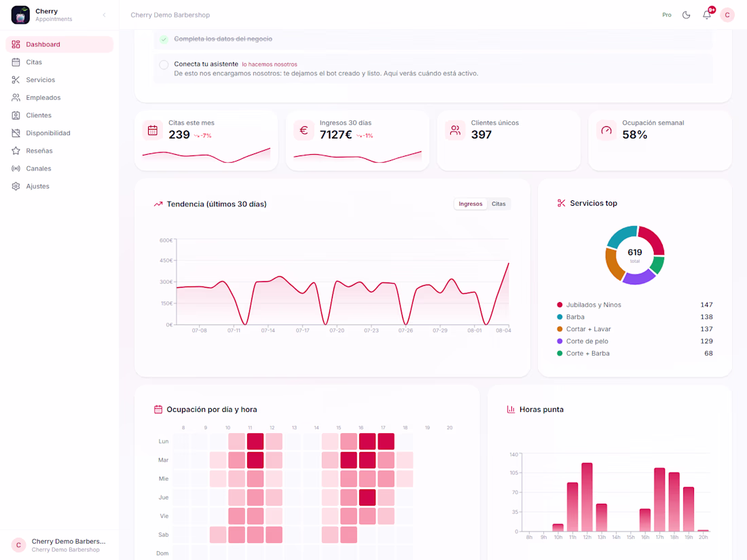
Task: Click the Citas este mes calendar icon
Action: point(152,130)
